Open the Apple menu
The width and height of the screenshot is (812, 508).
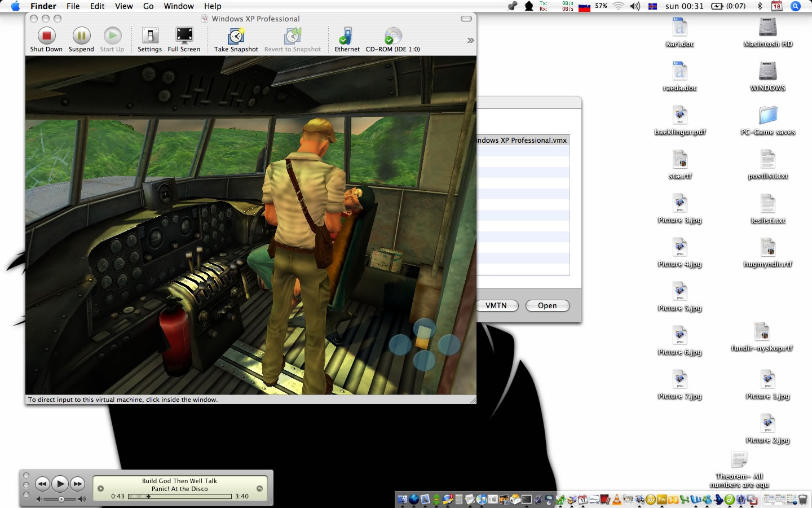[x=15, y=6]
